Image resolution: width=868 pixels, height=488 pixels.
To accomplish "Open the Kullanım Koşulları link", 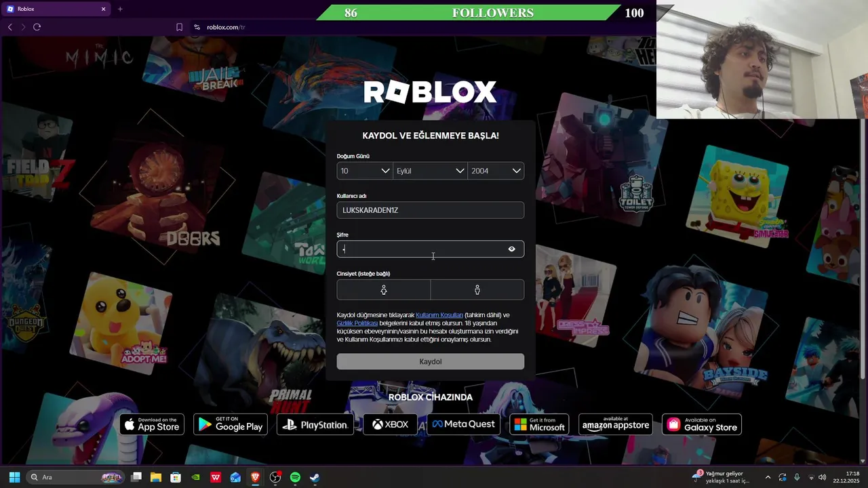I will 439,315.
